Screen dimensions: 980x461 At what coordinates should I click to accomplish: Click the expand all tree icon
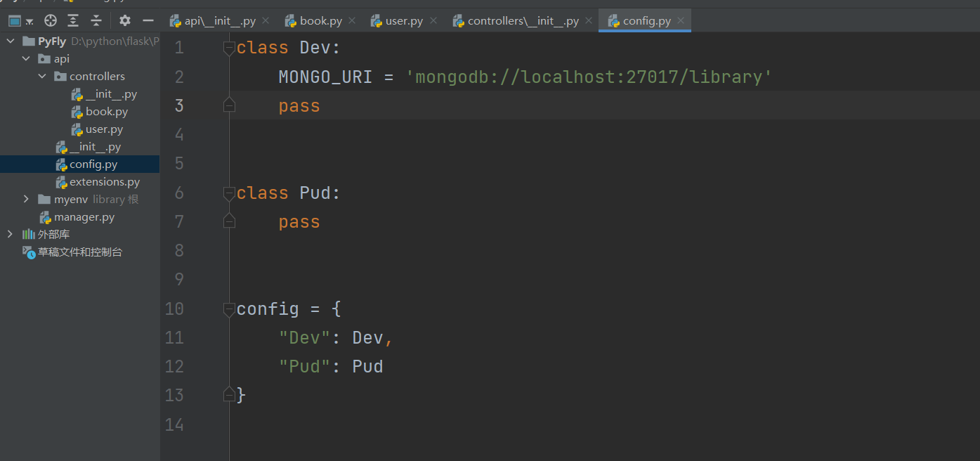click(x=73, y=20)
